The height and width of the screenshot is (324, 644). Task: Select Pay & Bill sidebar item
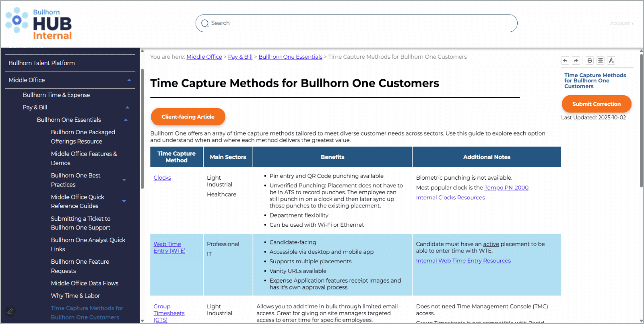[x=35, y=107]
